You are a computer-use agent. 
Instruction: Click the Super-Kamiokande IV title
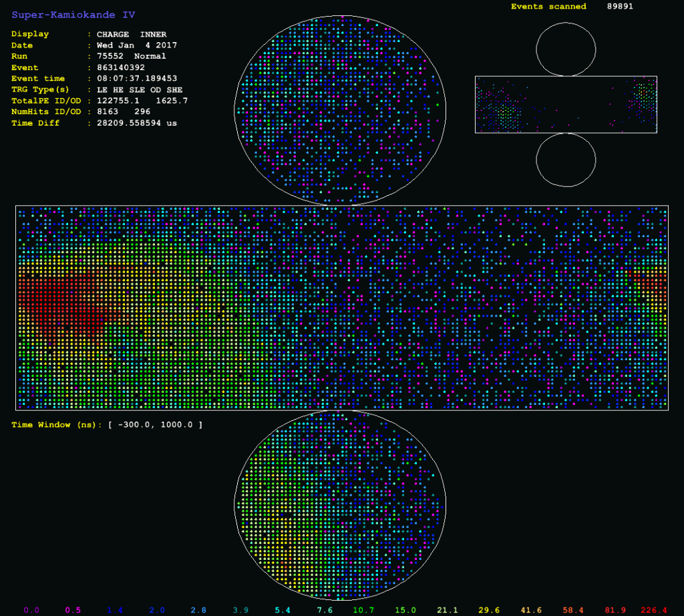(73, 15)
